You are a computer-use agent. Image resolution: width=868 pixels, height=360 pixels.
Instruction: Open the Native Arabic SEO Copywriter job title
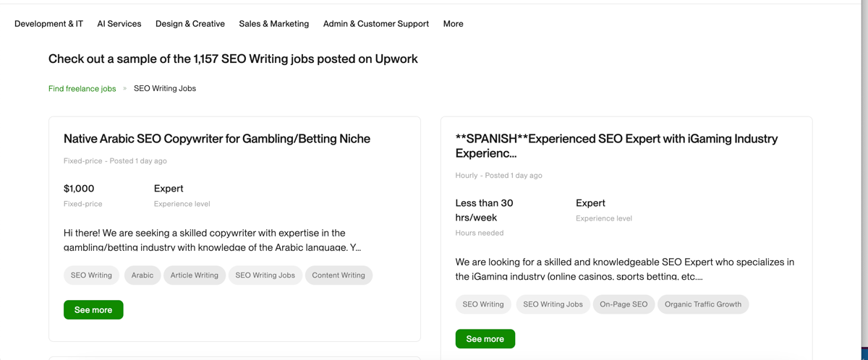[217, 139]
